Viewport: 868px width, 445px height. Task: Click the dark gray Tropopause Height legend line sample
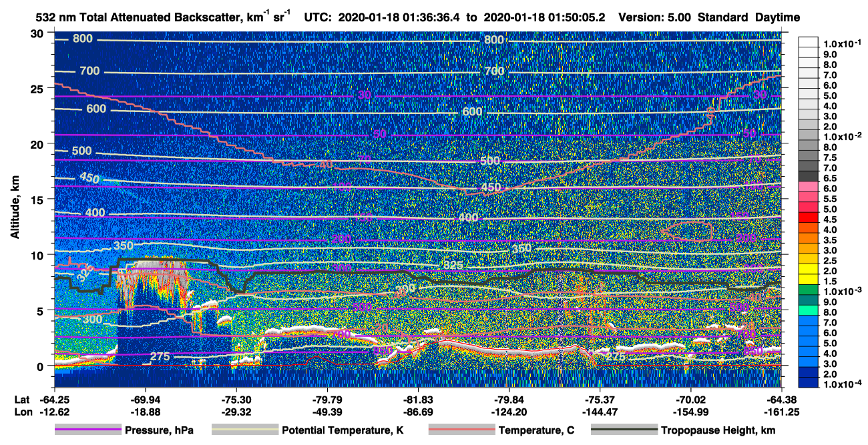coord(623,430)
